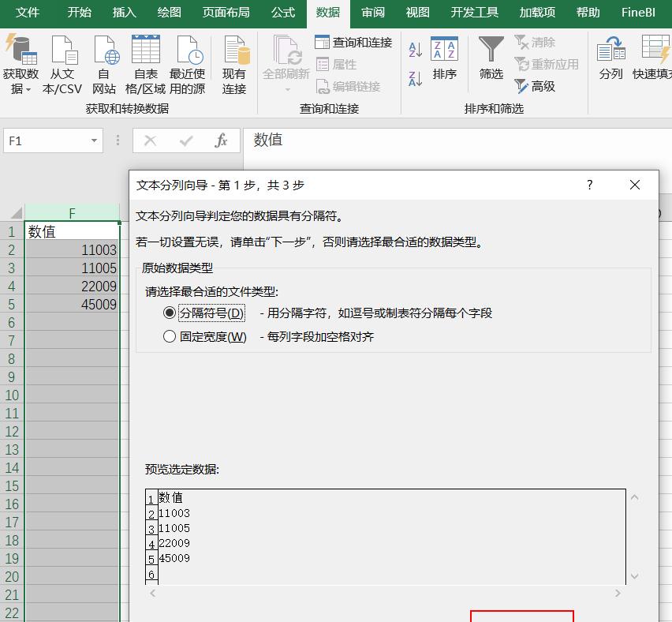Image resolution: width=672 pixels, height=622 pixels.
Task: Switch to the Insert (插入) tab
Action: pos(125,13)
